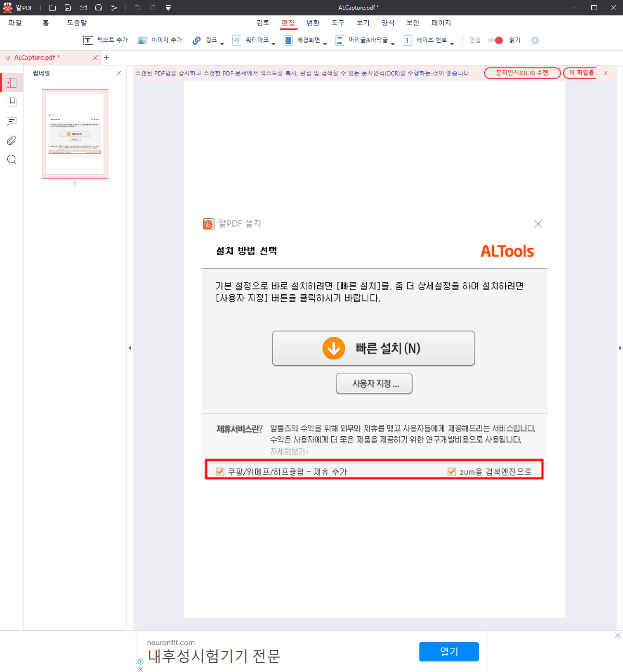Click the 머리글&바닥글 icon

tap(339, 40)
